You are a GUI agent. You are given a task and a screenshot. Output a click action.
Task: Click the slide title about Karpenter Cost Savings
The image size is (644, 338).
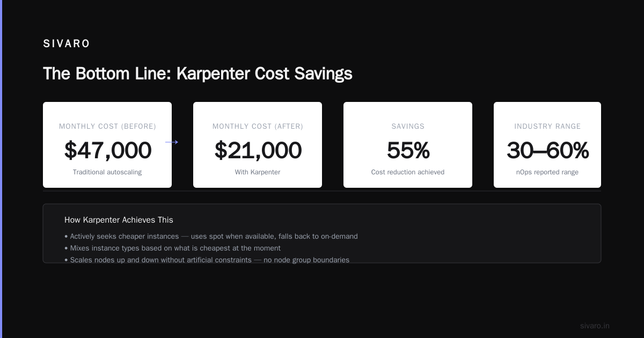(197, 74)
